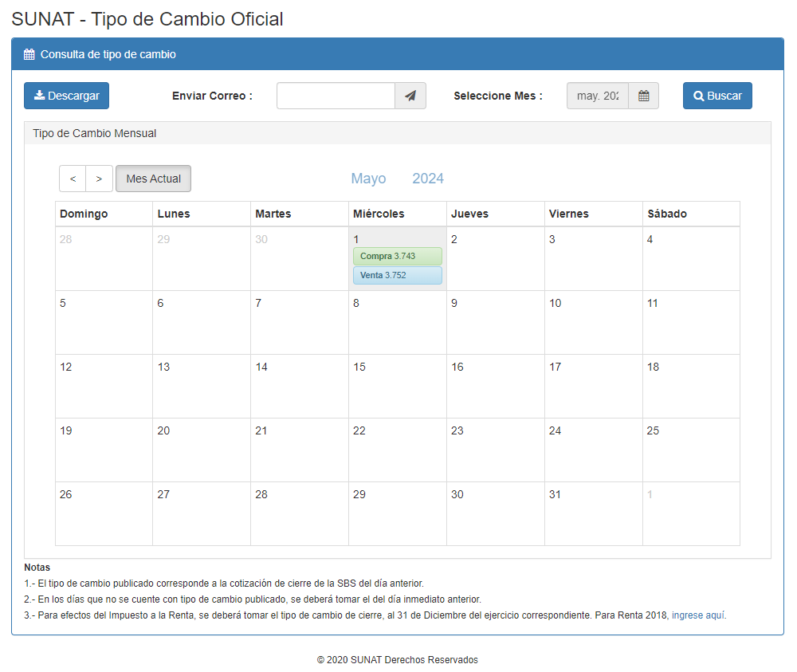The width and height of the screenshot is (797, 672).
Task: Click the Consulta de tipo de cambio title
Action: click(108, 54)
